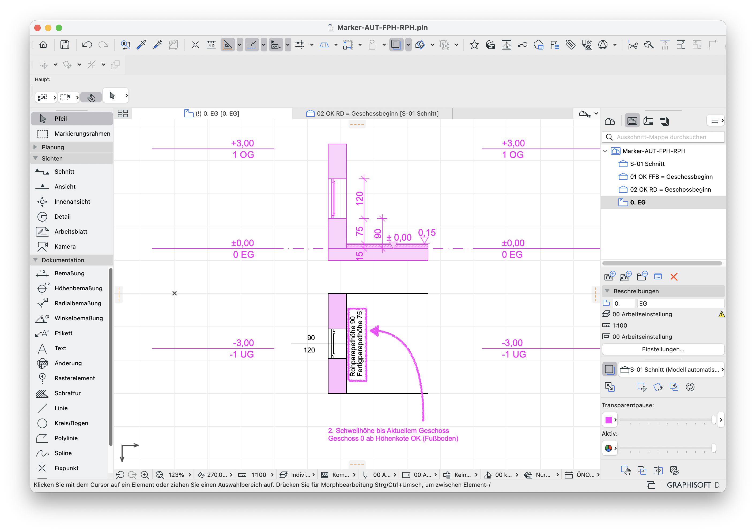756x532 pixels.
Task: Click the eyedropper pick-up parameters icon
Action: (141, 45)
